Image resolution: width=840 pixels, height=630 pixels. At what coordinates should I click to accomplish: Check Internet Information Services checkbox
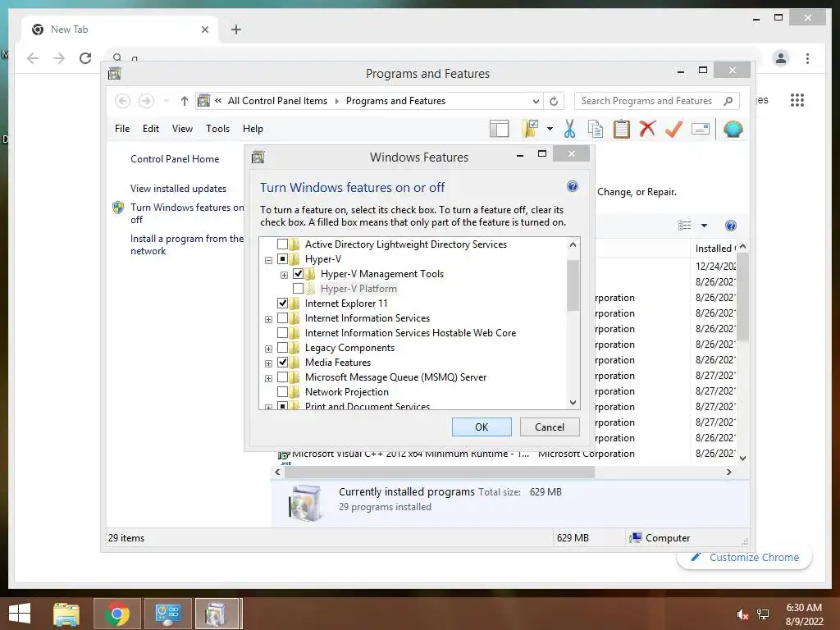(282, 318)
